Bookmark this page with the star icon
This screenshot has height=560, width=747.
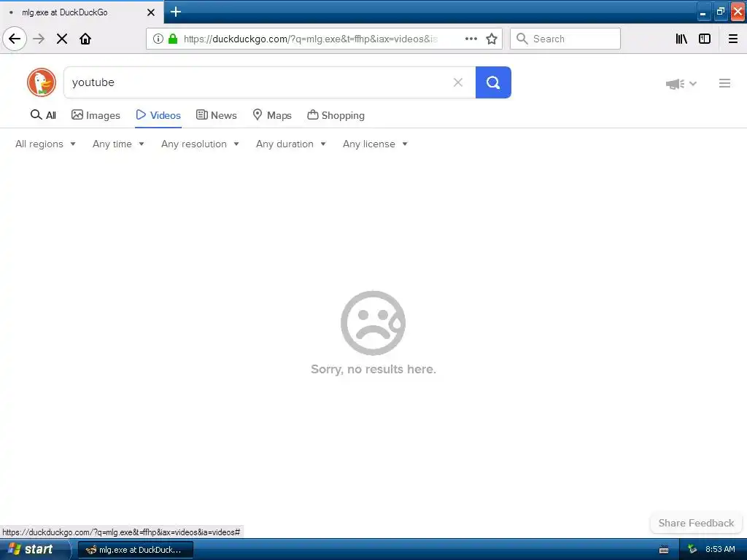pyautogui.click(x=492, y=39)
